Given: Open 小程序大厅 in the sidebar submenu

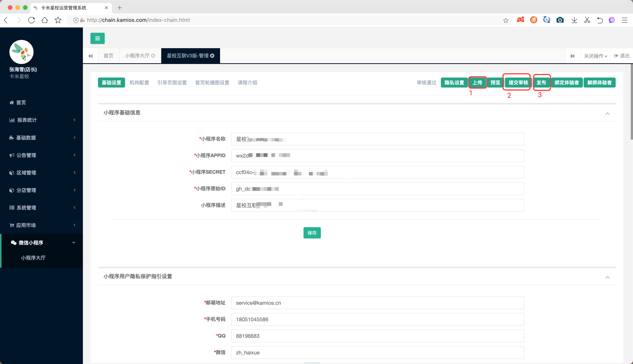Looking at the screenshot, I should tap(33, 258).
